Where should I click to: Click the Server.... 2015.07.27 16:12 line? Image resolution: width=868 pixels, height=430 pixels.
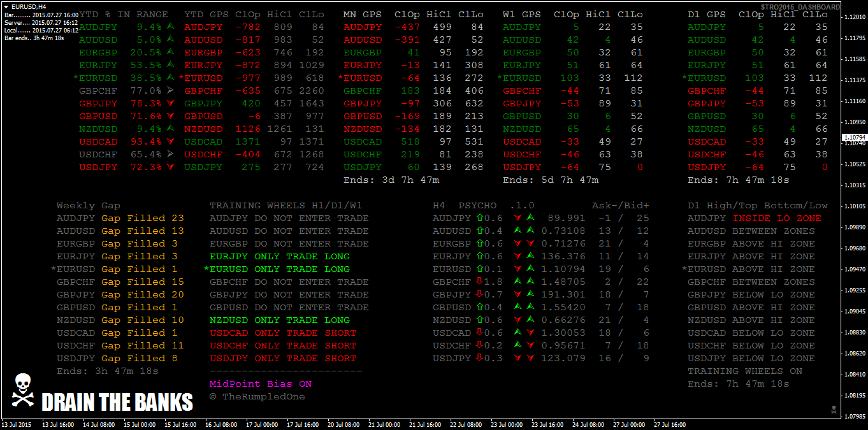click(x=41, y=22)
